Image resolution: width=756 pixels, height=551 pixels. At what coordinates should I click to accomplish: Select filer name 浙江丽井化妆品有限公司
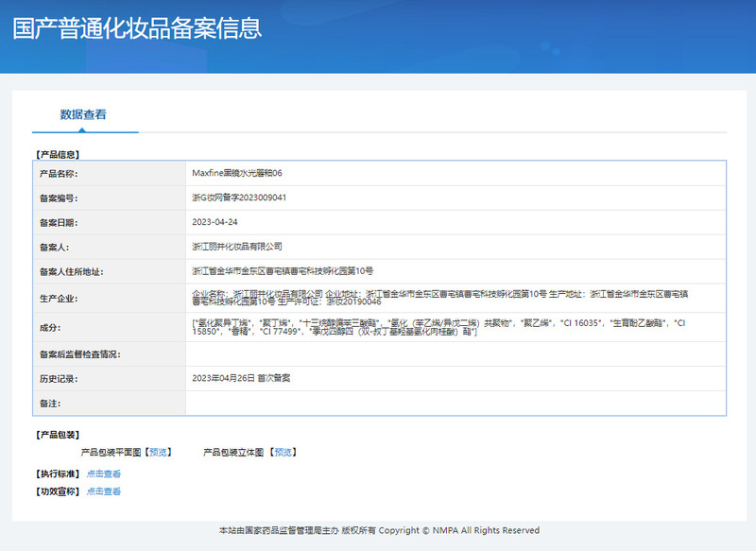(x=237, y=247)
